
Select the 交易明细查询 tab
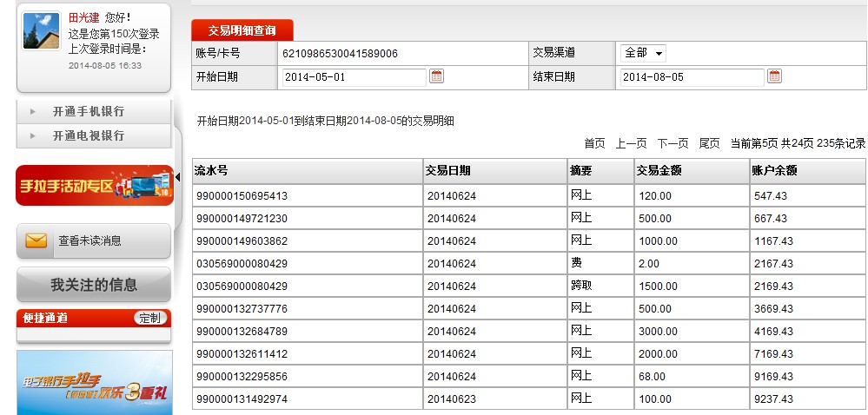242,30
